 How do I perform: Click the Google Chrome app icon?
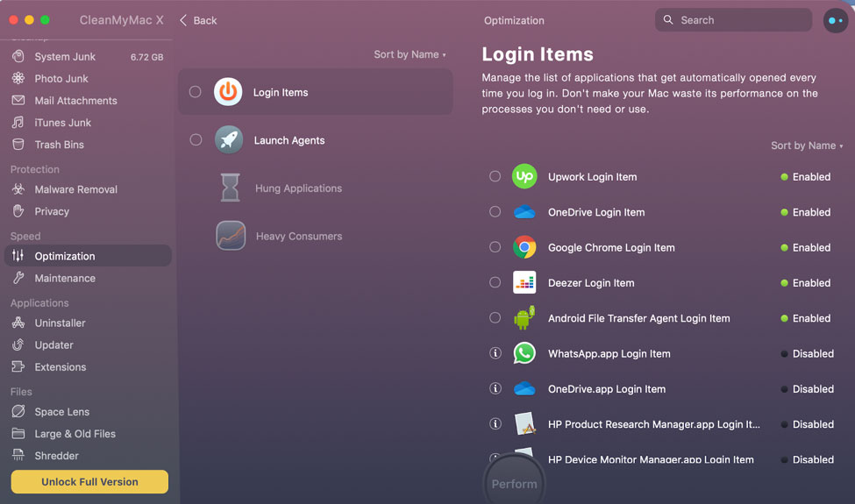[524, 247]
